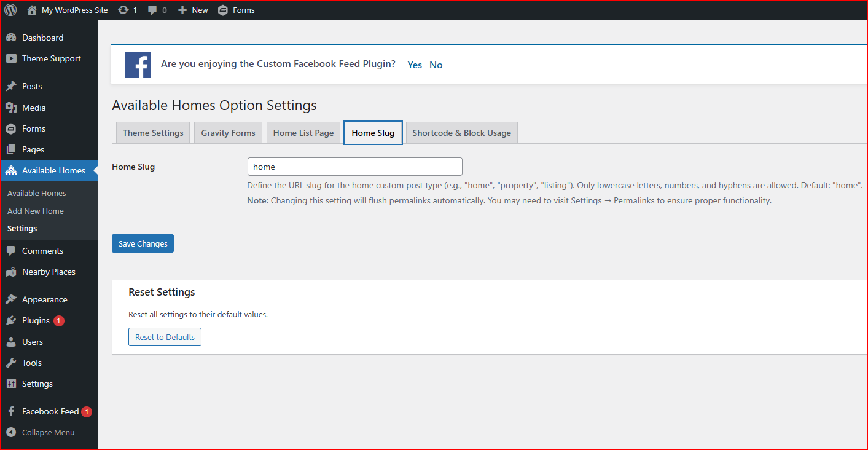Click the Reset to Defaults button

(x=165, y=337)
